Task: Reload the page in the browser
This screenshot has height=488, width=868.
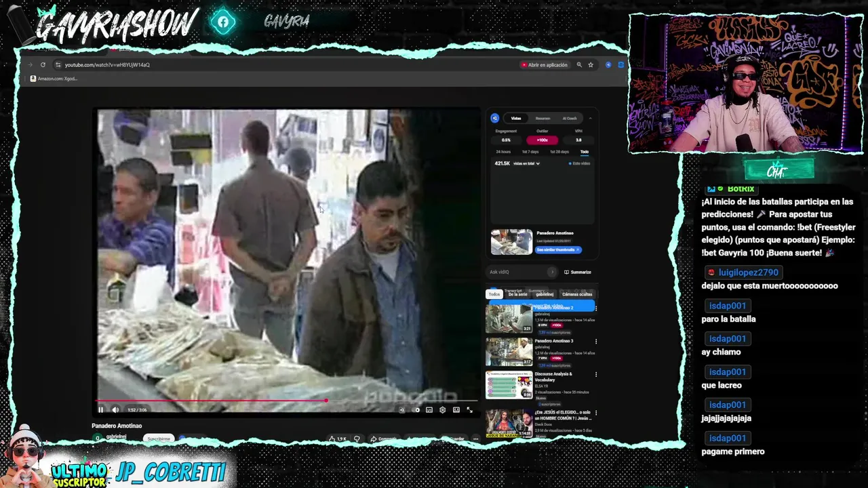Action: pos(43,64)
